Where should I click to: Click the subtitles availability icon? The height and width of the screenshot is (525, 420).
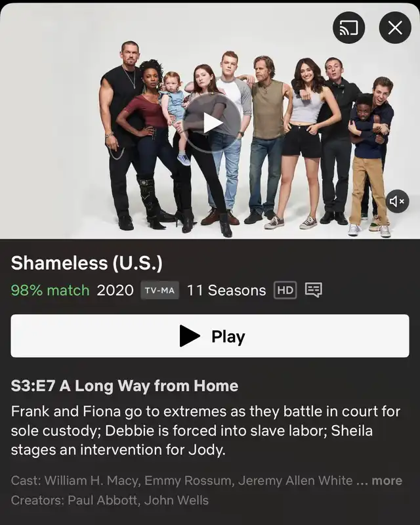click(314, 290)
